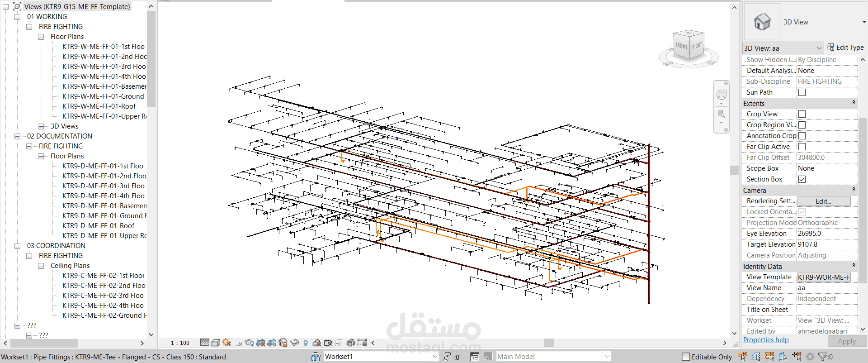Open the Detail Level icon in view control bar

click(205, 343)
